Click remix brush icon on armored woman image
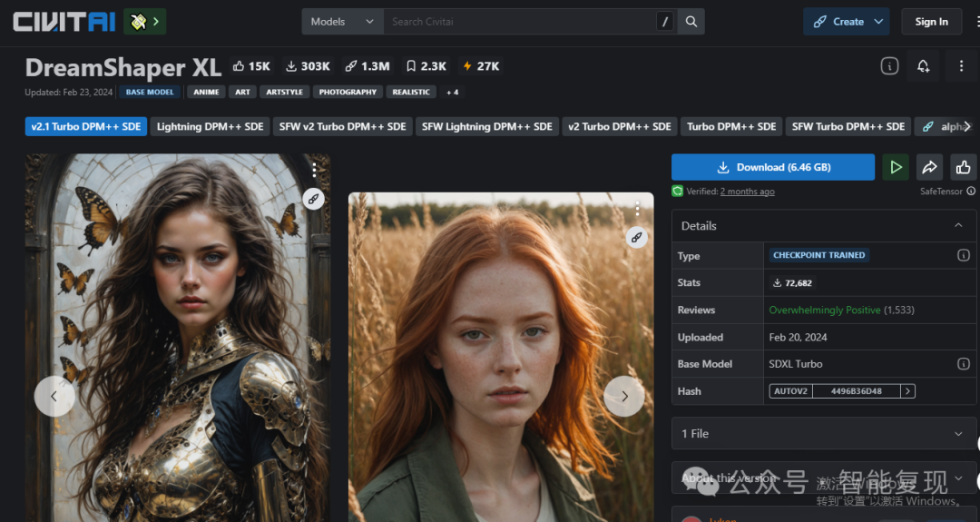 (x=314, y=199)
